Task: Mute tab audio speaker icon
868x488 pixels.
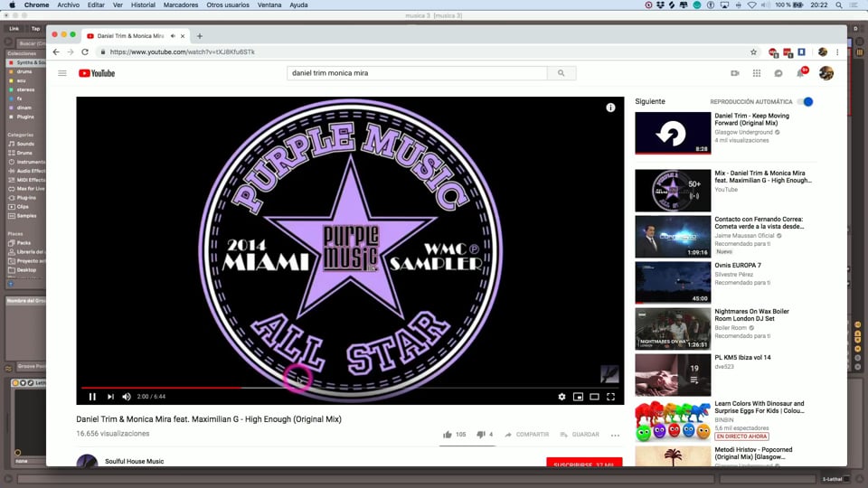Action: 173,36
